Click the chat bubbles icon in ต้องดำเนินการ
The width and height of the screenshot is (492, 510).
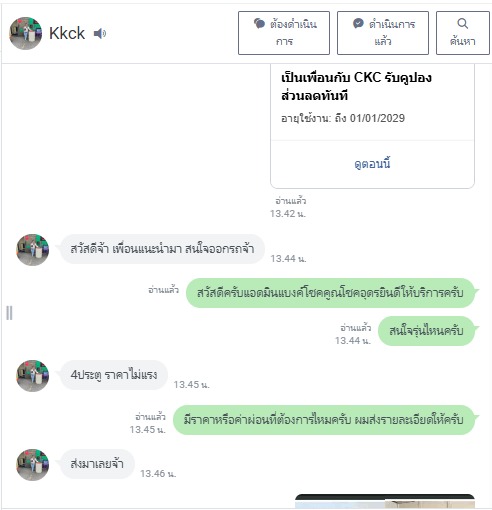pos(259,24)
